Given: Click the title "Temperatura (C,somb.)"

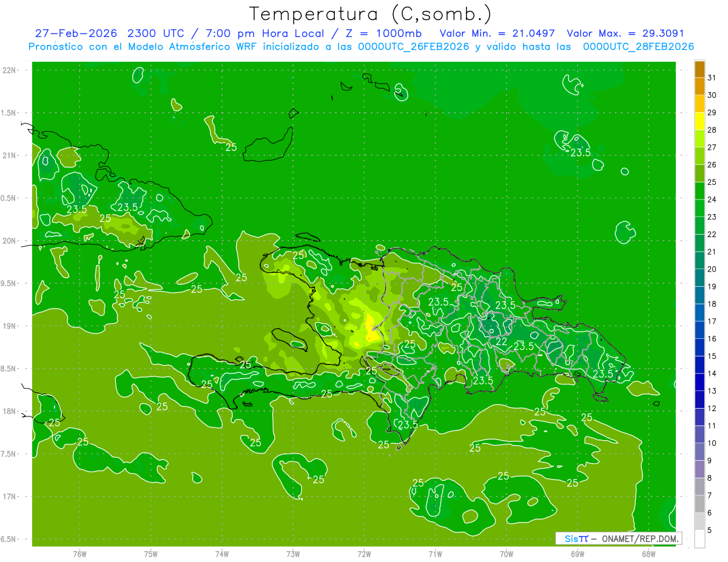Looking at the screenshot, I should [x=371, y=14].
